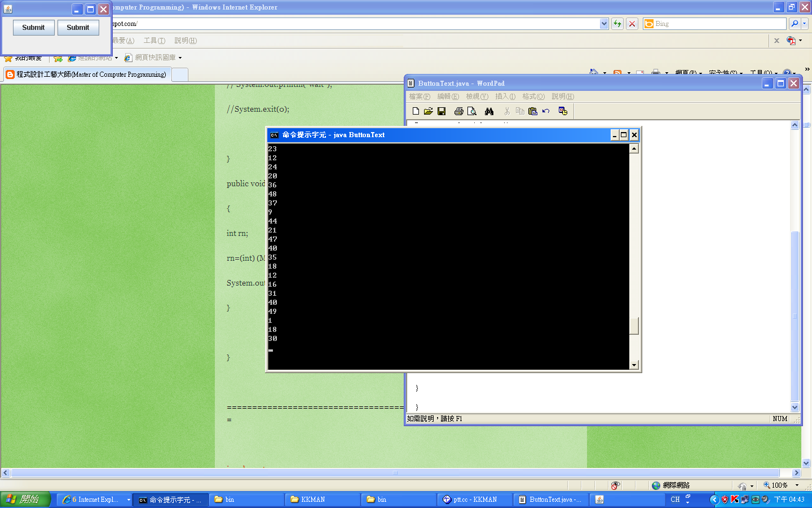Click the Paste icon in WordPad
The height and width of the screenshot is (508, 812).
[533, 111]
